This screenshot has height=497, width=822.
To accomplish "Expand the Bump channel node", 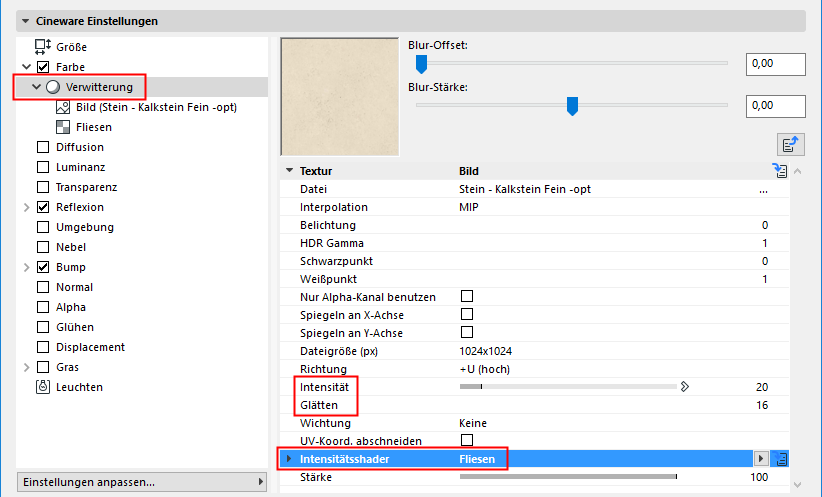I will [26, 267].
